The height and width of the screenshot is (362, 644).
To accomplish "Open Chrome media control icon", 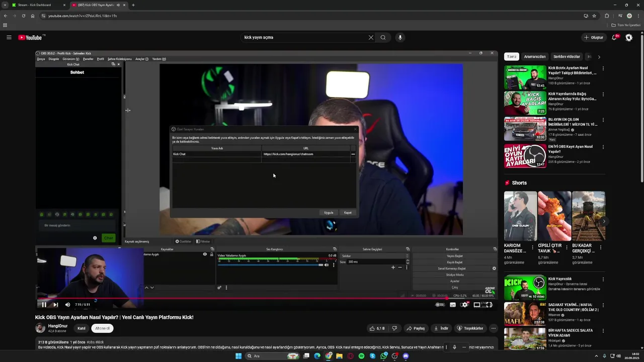I will [x=620, y=16].
